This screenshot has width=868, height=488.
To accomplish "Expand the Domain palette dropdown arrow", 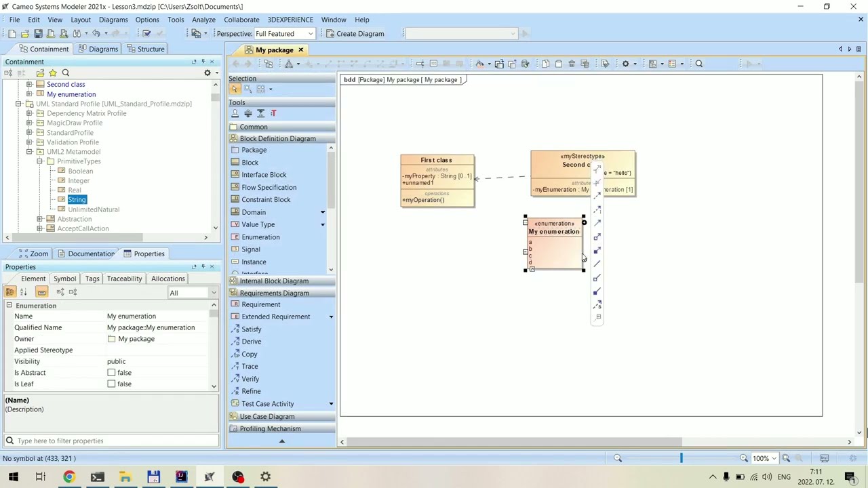I will point(323,212).
